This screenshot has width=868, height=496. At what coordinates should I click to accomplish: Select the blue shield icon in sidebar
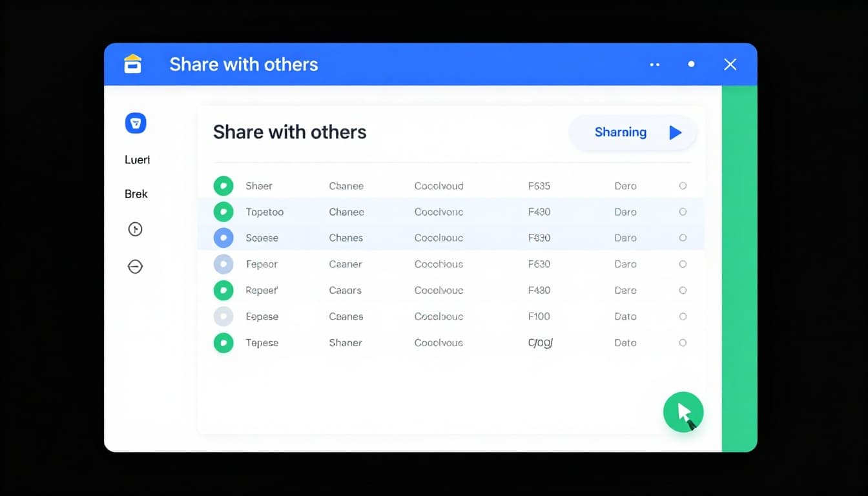[135, 123]
